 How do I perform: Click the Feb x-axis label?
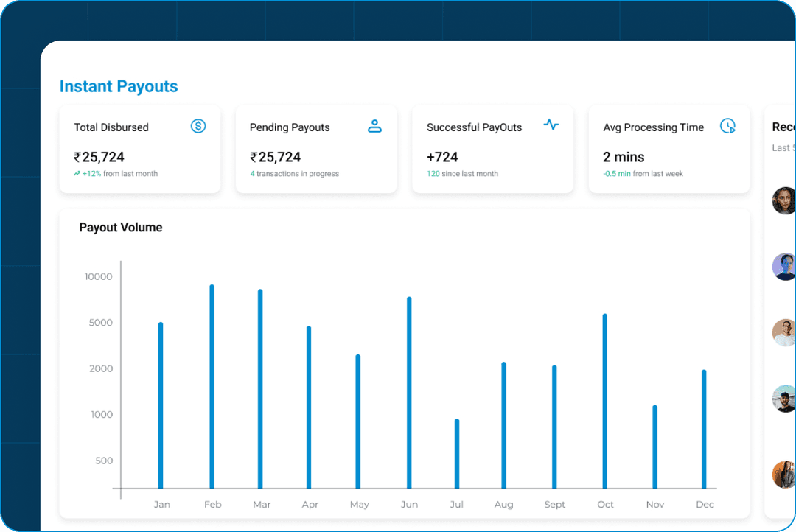213,505
